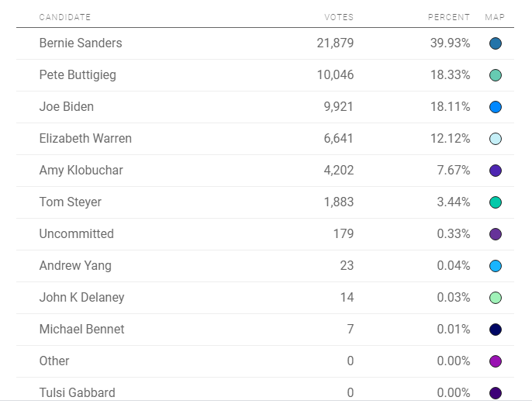Click the CANDIDATE column header
The image size is (532, 404).
(x=65, y=17)
